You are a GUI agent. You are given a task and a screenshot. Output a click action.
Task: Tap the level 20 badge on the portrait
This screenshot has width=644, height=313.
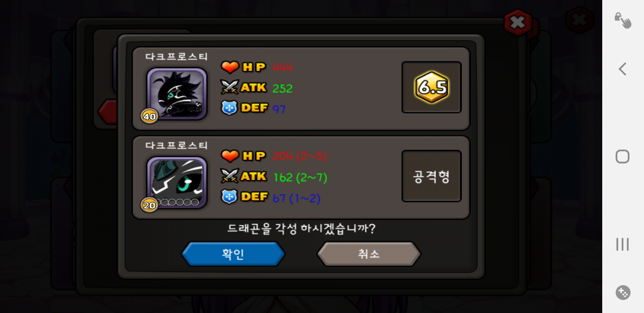click(149, 205)
